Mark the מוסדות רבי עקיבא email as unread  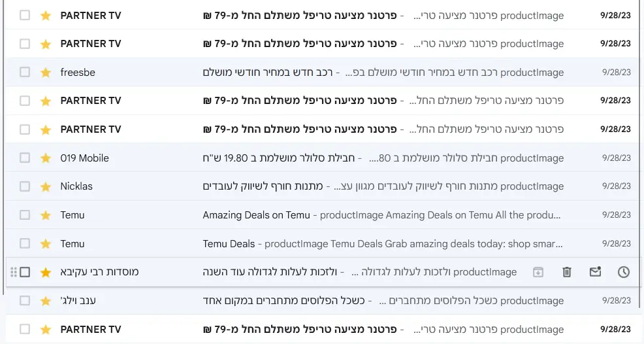coord(595,272)
